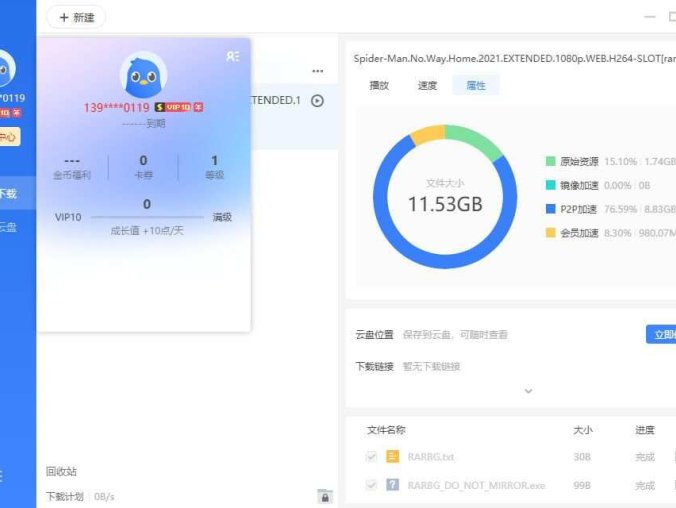
Task: Click the 11.53GB file size donut chart
Action: tap(445, 197)
